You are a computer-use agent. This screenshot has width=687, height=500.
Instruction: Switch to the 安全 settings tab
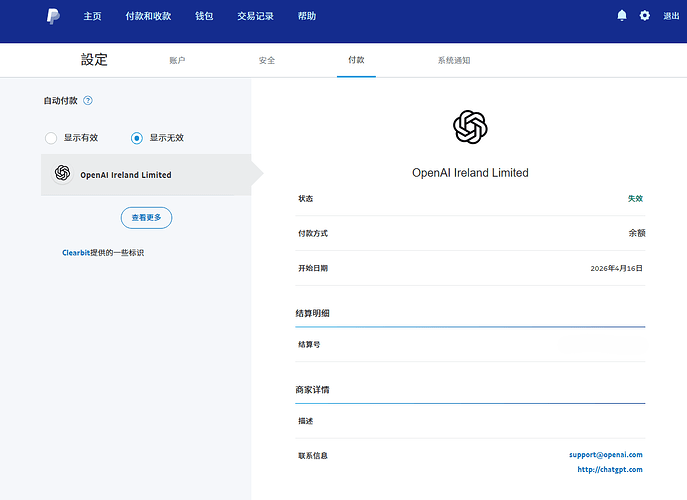[267, 60]
